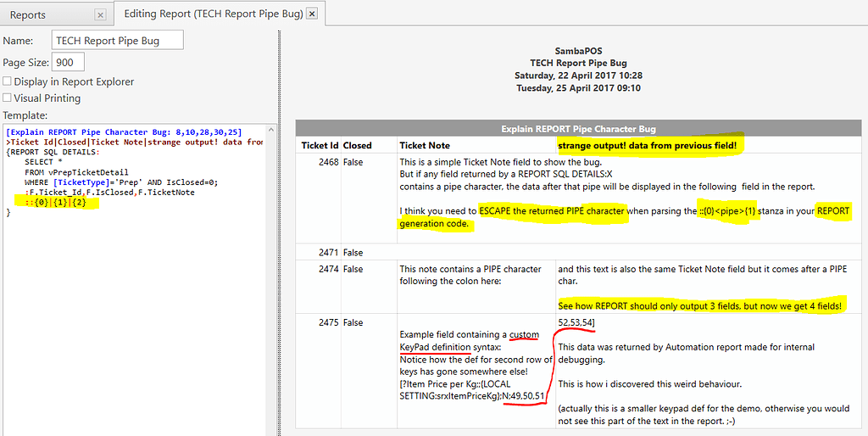Click the Name input field
This screenshot has height=436, width=868.
pos(117,41)
